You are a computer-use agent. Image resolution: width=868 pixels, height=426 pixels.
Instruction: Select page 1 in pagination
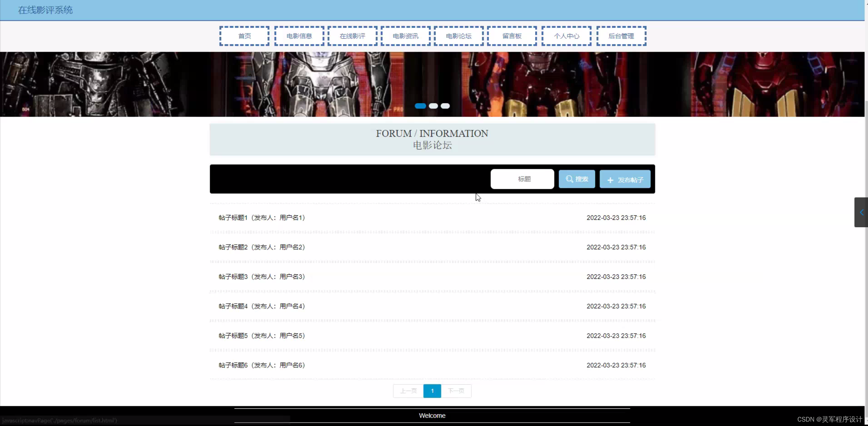point(432,391)
